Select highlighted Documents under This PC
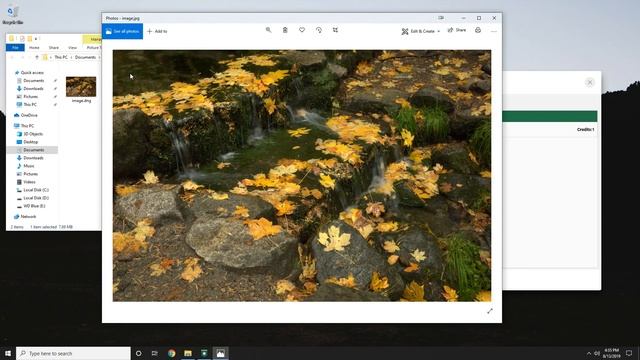The height and width of the screenshot is (360, 640). pos(33,150)
